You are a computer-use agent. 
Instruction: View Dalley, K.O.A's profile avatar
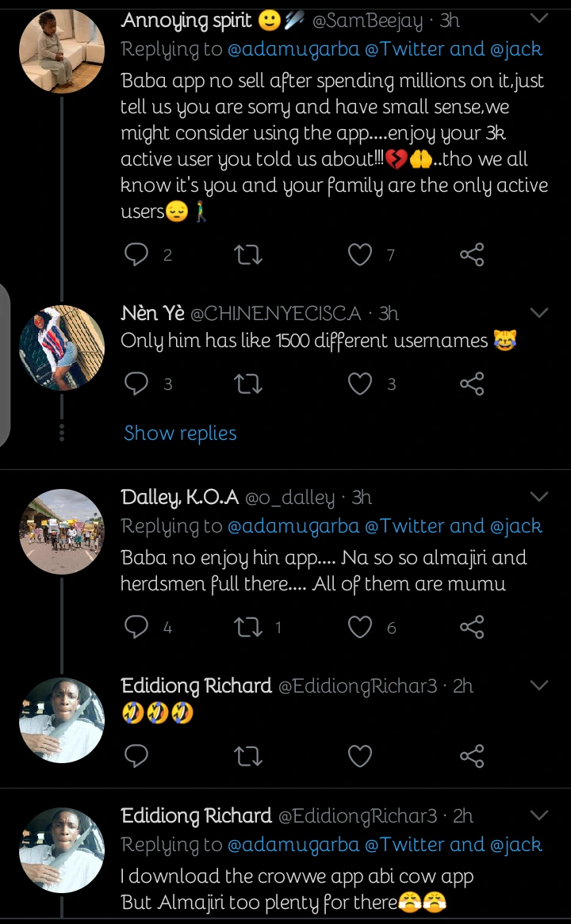pyautogui.click(x=61, y=531)
